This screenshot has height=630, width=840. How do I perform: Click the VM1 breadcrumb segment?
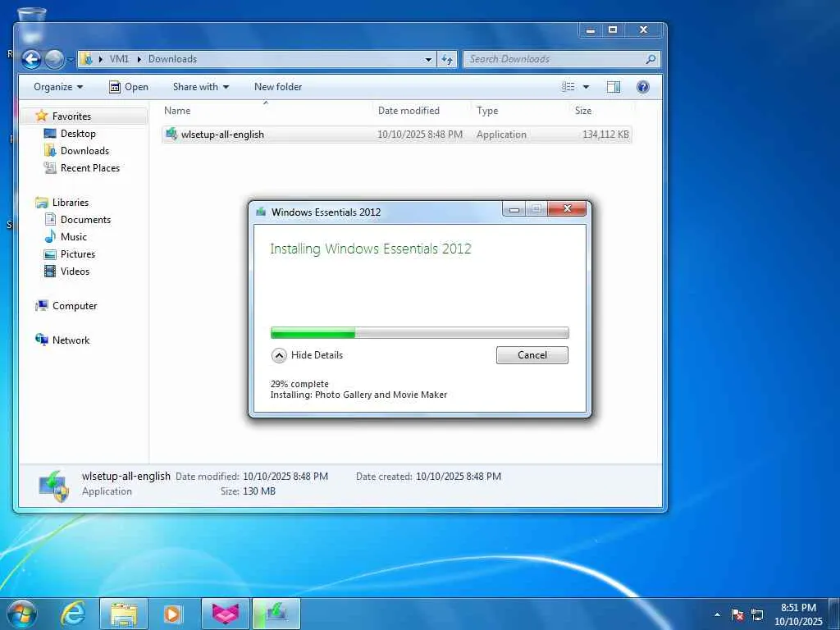point(119,59)
